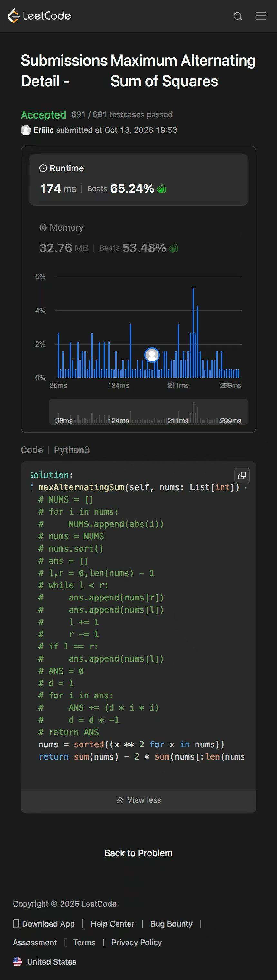Click the '# d = 1' comment line
Image resolution: width=277 pixels, height=980 pixels.
coord(56,683)
